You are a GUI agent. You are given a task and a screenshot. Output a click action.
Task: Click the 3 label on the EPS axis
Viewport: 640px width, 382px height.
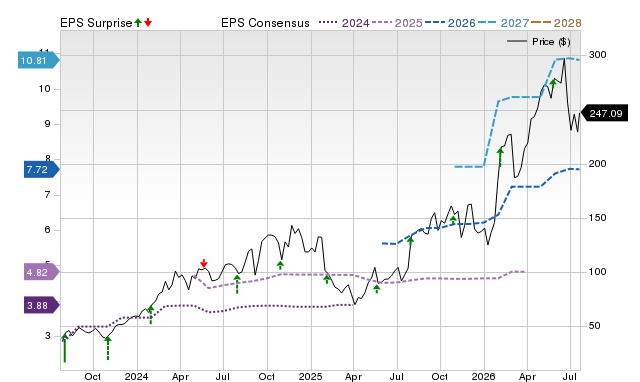coord(47,335)
